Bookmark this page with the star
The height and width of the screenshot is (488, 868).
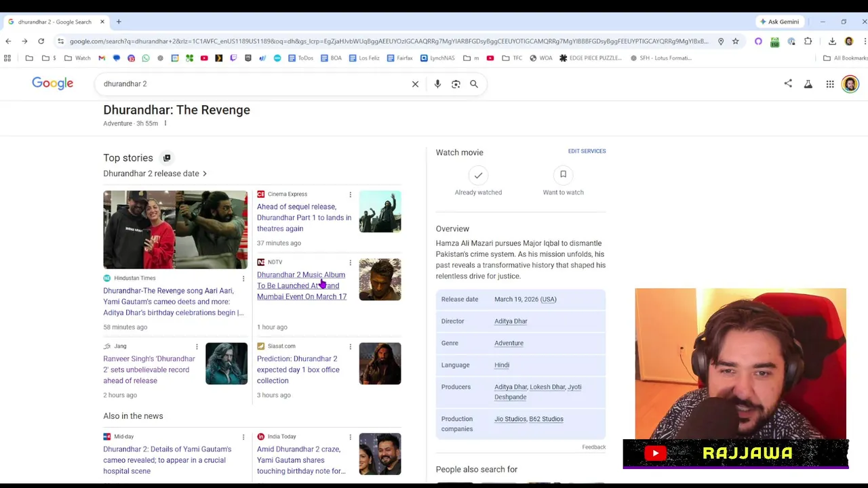pos(735,41)
